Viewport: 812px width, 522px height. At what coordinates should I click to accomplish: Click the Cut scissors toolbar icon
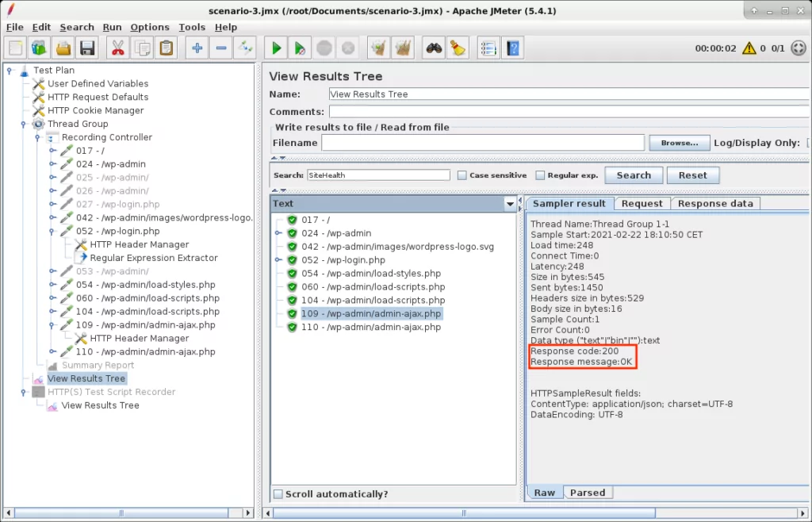pos(117,48)
